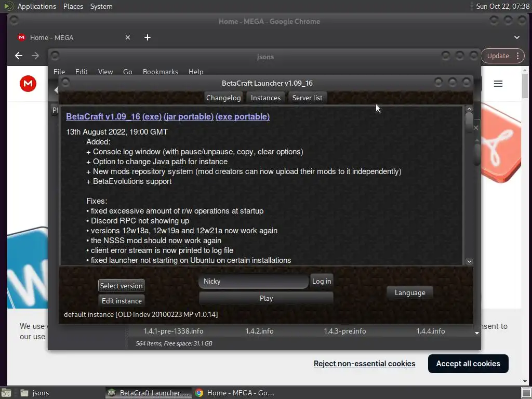Click the MEGA logo on the webpage

pyautogui.click(x=28, y=84)
